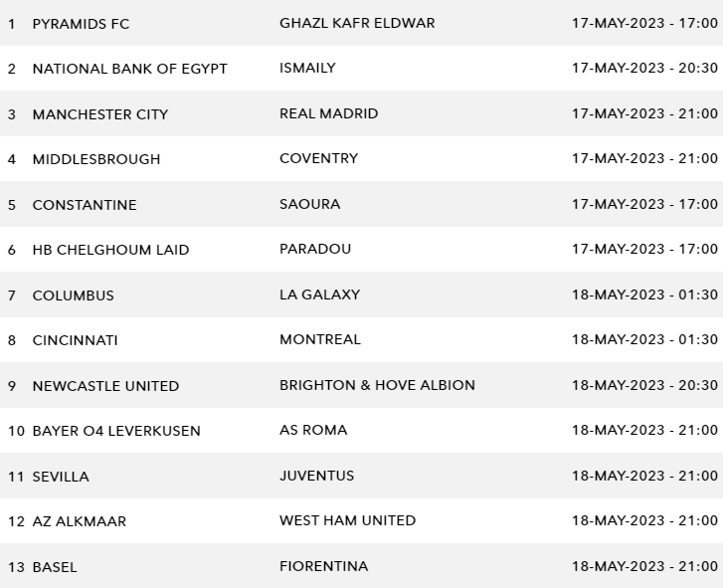Open West Ham United team link
Viewport: 723px width, 588px height.
347,520
